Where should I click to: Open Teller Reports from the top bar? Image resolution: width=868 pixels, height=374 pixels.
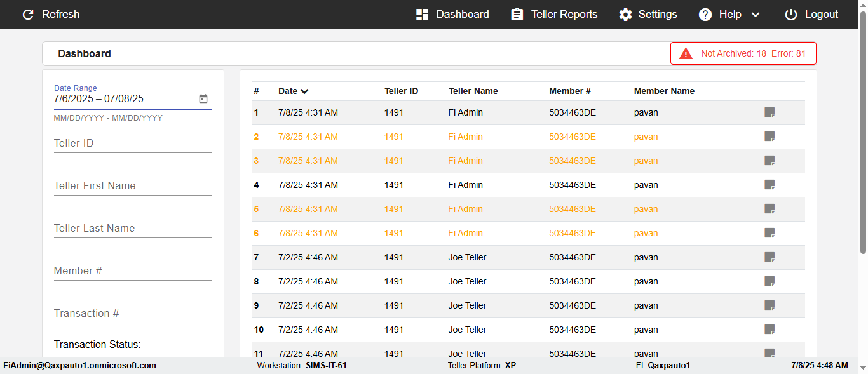(554, 15)
